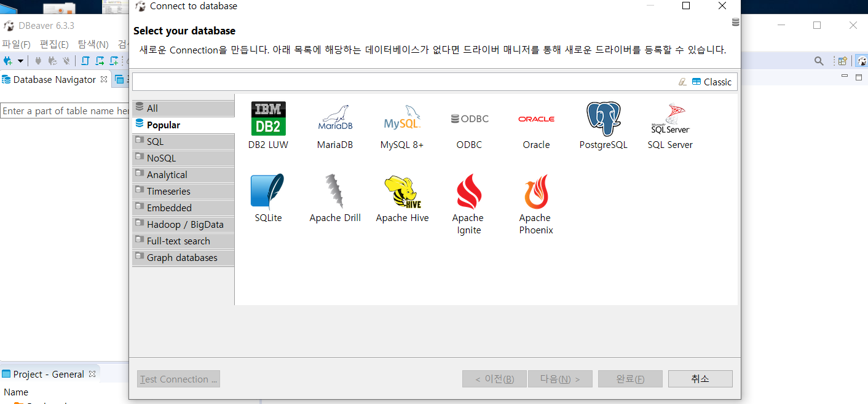
Task: Click the Reconnect icon in DBeaver toolbar
Action: click(x=52, y=61)
